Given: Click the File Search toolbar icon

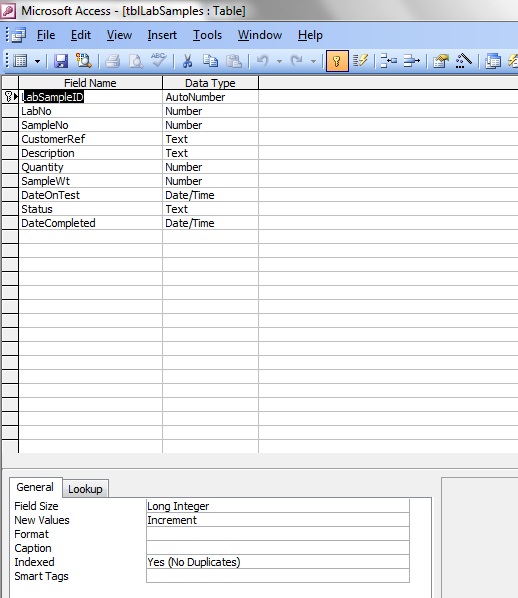Looking at the screenshot, I should (x=84, y=61).
